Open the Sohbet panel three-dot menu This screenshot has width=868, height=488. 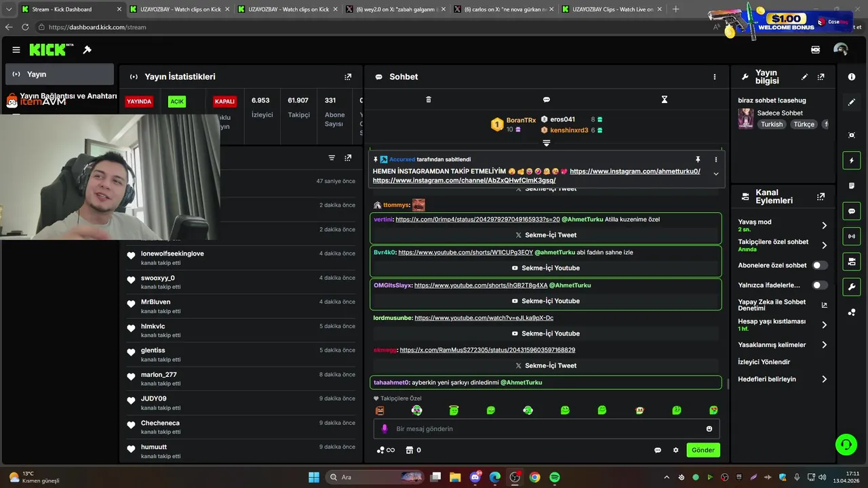pos(714,77)
